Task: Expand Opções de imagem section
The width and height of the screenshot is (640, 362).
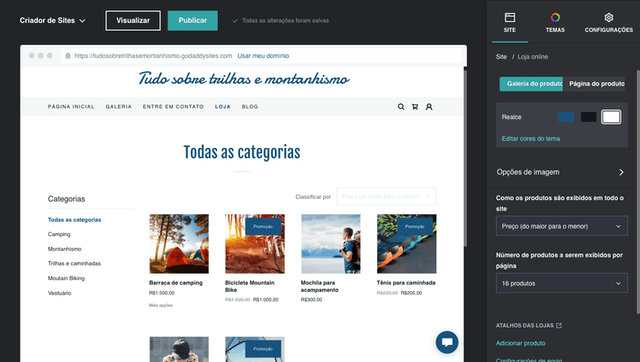Action: (562, 172)
